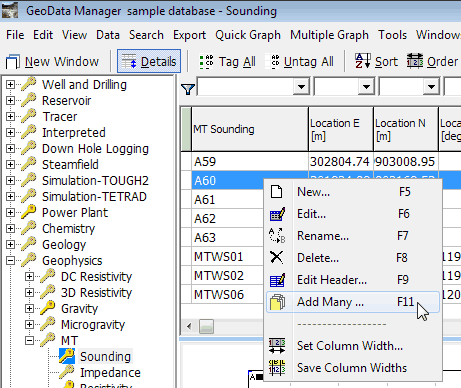The width and height of the screenshot is (461, 388).
Task: Click the table's horizontal scrollbar left arrow
Action: point(189,326)
